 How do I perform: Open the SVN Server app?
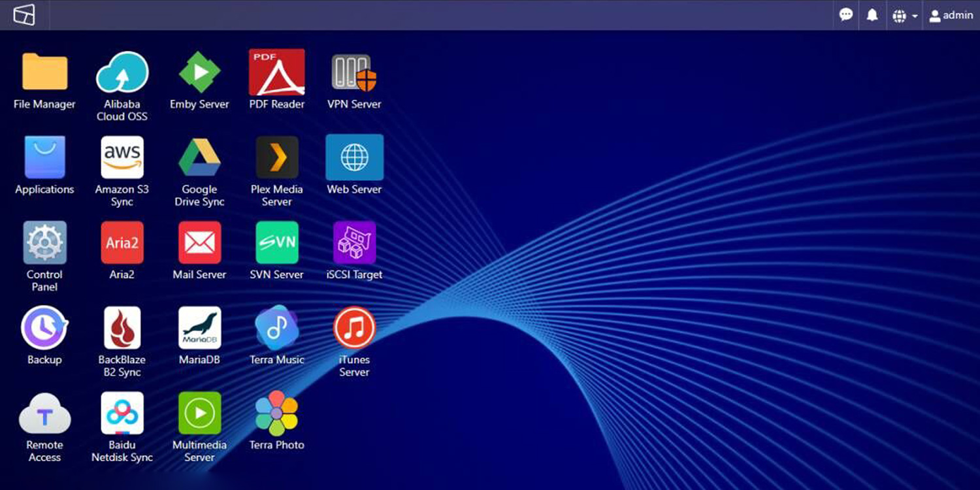[277, 242]
